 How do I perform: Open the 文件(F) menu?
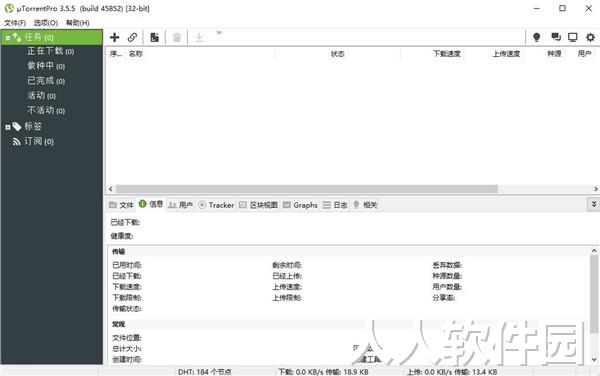pos(15,23)
